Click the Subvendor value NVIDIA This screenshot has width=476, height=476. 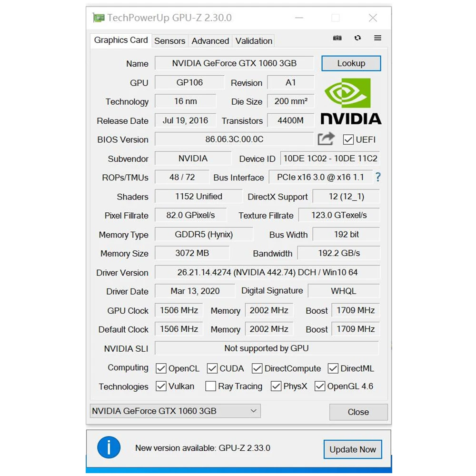point(193,158)
